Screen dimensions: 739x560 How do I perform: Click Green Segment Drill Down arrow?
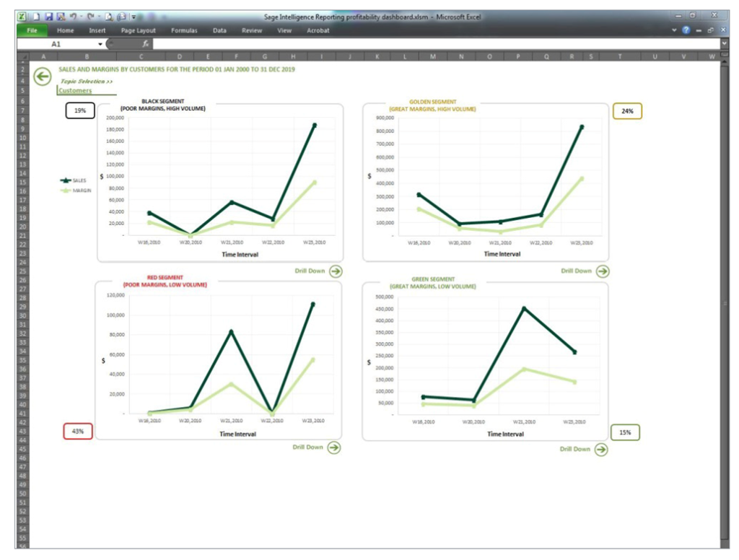(x=600, y=449)
